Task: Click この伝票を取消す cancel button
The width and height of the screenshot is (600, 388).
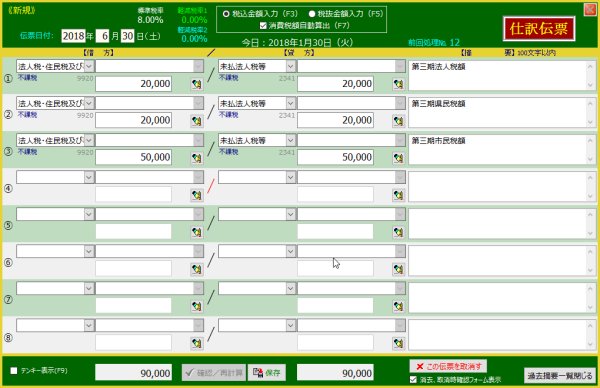Action: (x=448, y=367)
